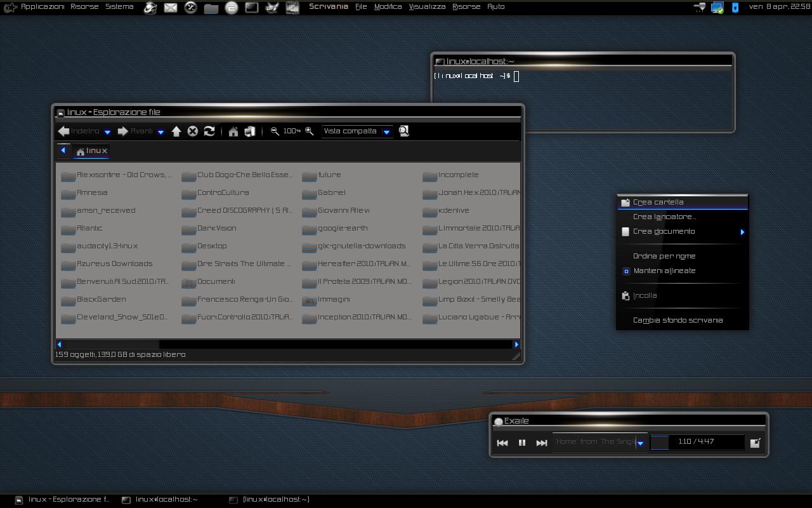Select the Documenti folder
The image size is (812, 508).
[209, 282]
